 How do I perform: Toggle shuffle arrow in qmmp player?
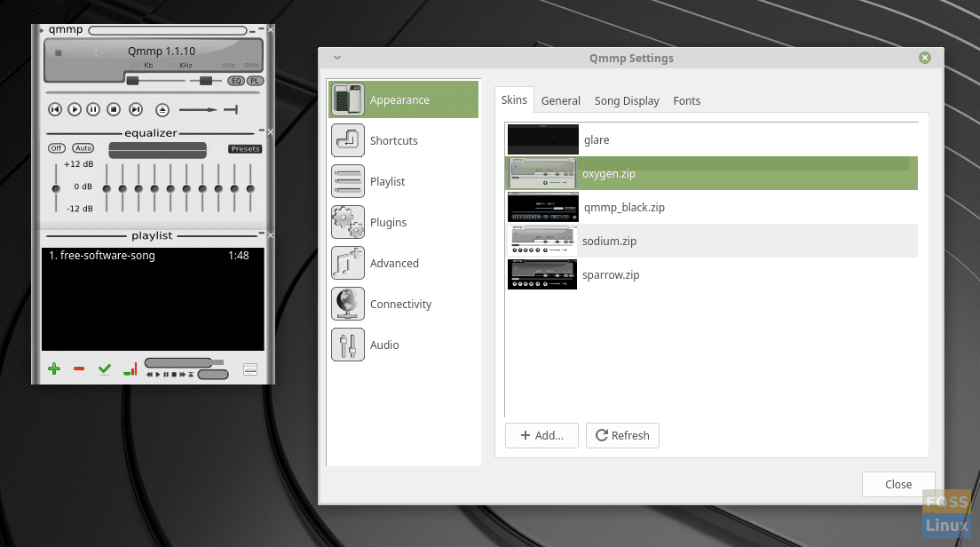[197, 110]
